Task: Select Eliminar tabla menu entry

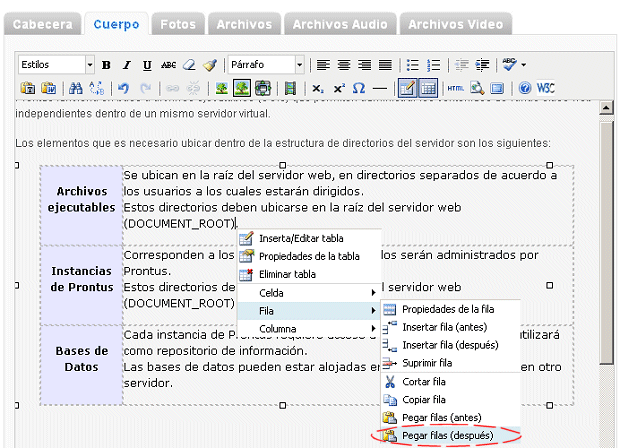Action: 309,274
